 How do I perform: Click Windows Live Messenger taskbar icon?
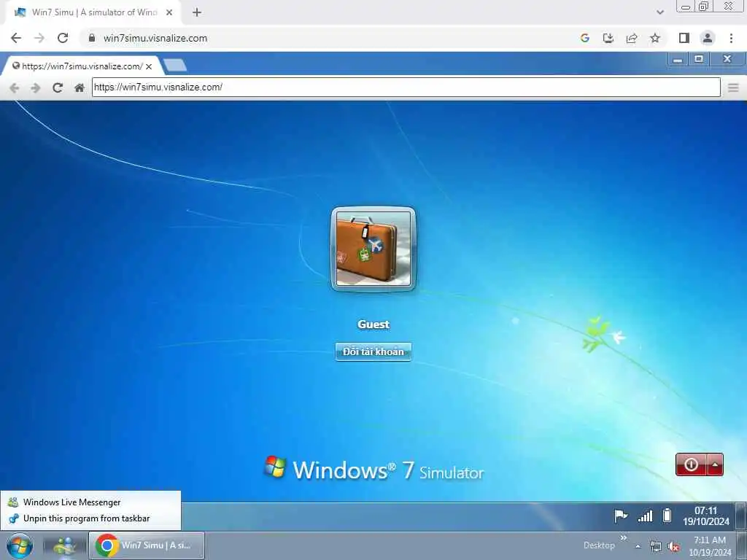[65, 545]
